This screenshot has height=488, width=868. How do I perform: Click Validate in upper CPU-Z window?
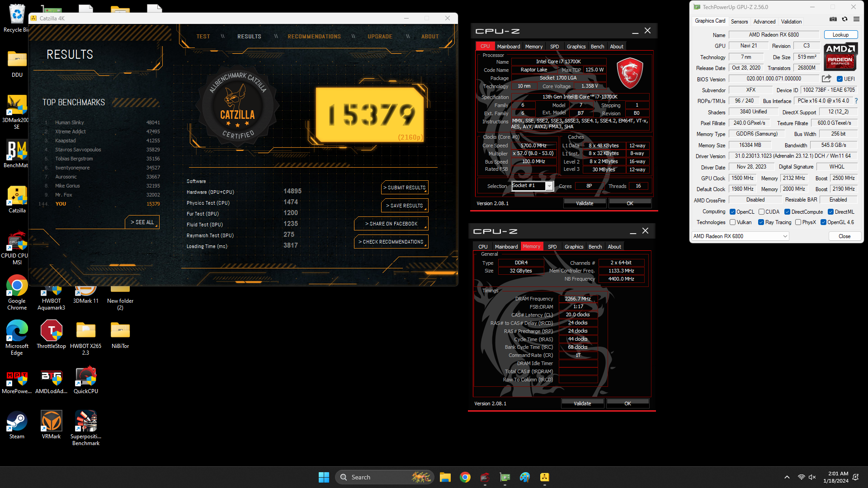585,203
